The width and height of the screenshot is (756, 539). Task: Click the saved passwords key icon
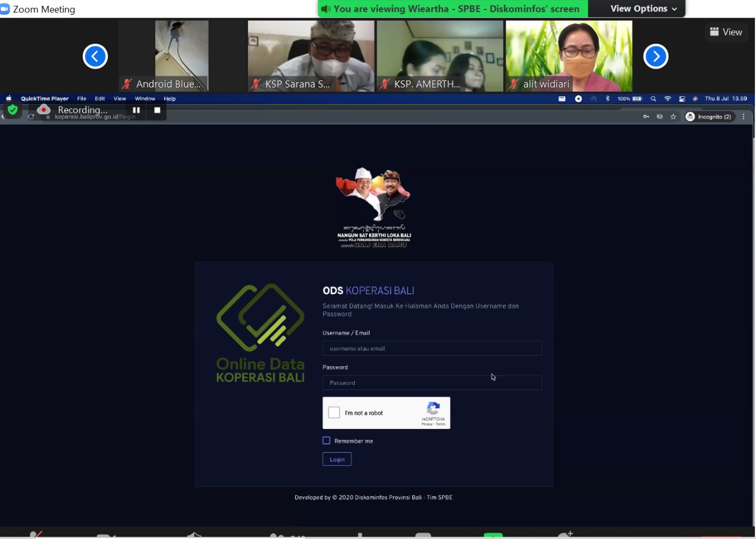pos(646,117)
